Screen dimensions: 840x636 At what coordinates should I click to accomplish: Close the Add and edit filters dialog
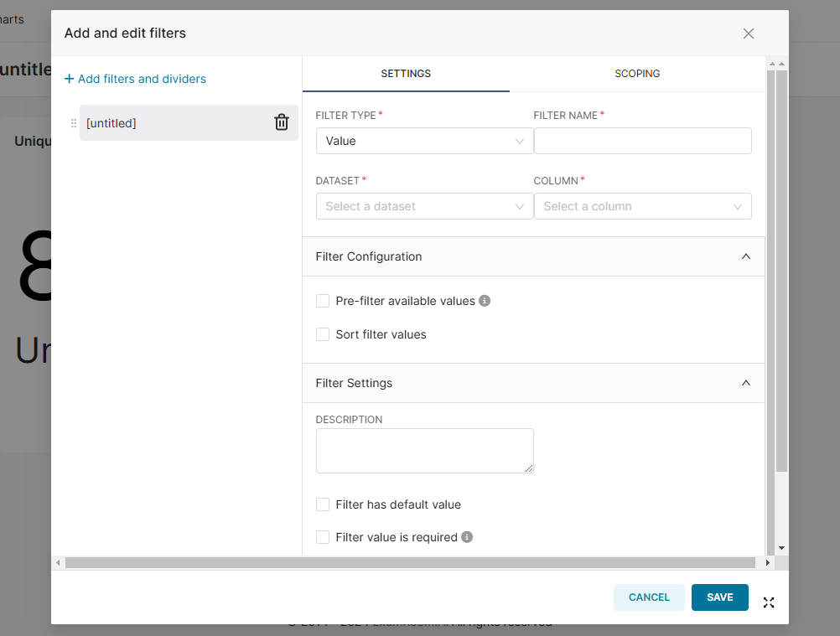(749, 34)
